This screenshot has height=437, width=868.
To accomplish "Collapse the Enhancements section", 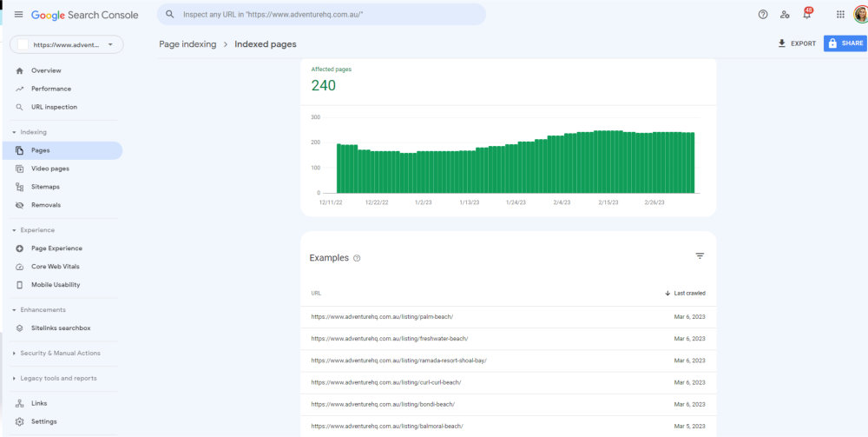I will pyautogui.click(x=15, y=309).
